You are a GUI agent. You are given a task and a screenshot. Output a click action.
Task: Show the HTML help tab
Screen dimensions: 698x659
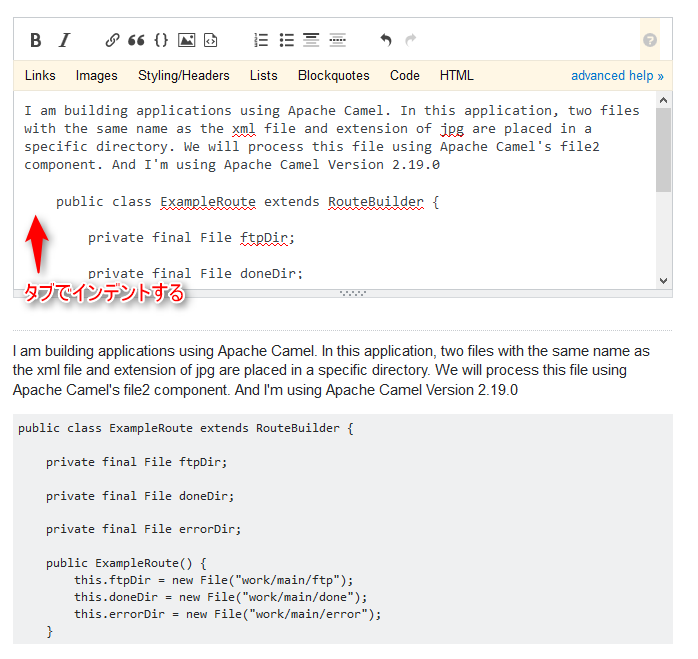(x=456, y=75)
